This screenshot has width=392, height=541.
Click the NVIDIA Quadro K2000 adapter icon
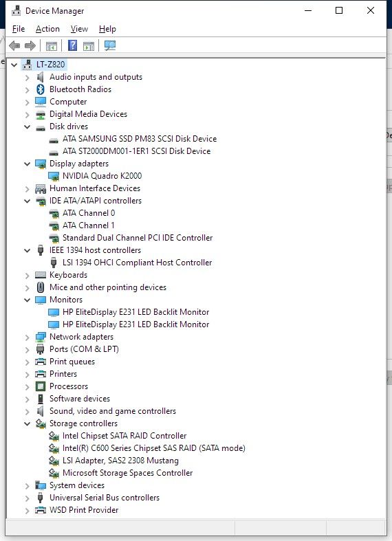54,176
